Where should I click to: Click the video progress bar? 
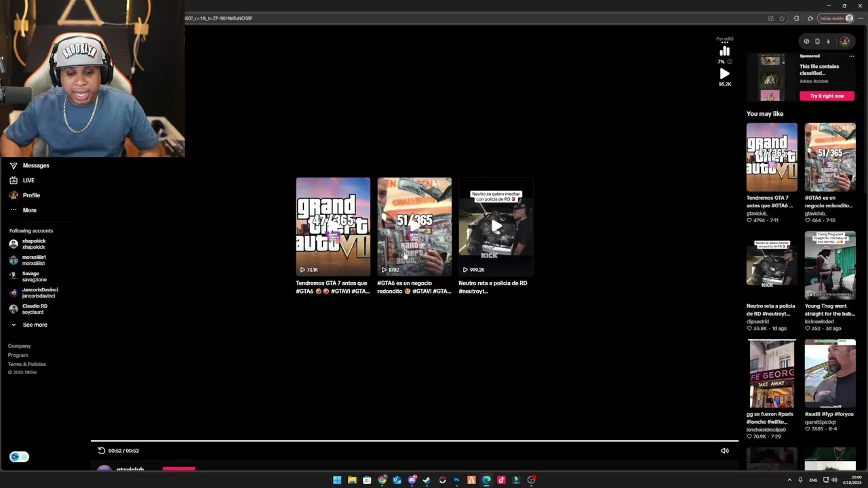(x=414, y=441)
